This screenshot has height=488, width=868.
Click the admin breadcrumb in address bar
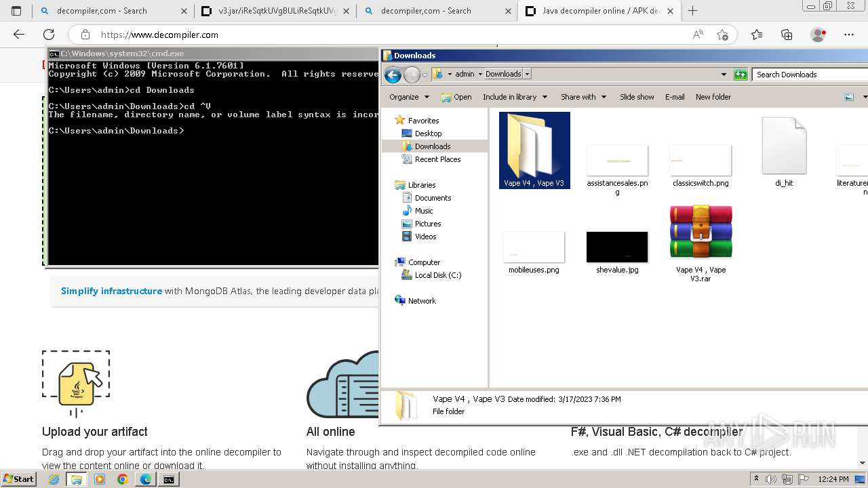[465, 74]
